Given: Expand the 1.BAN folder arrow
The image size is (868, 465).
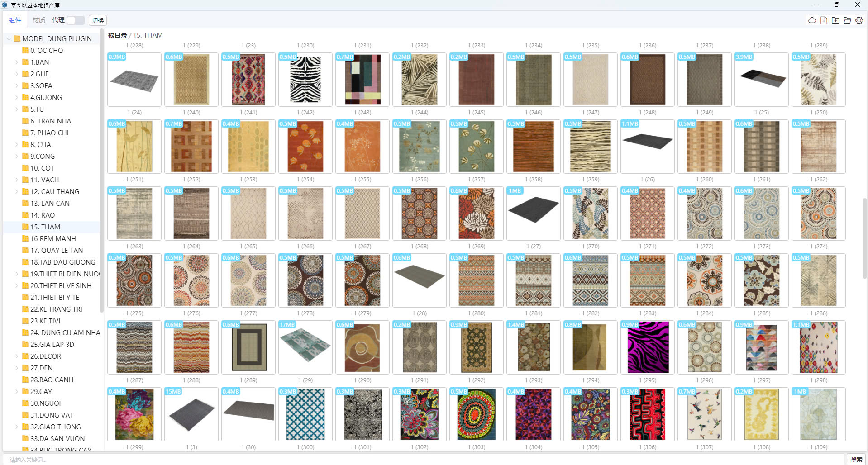Looking at the screenshot, I should tap(17, 62).
